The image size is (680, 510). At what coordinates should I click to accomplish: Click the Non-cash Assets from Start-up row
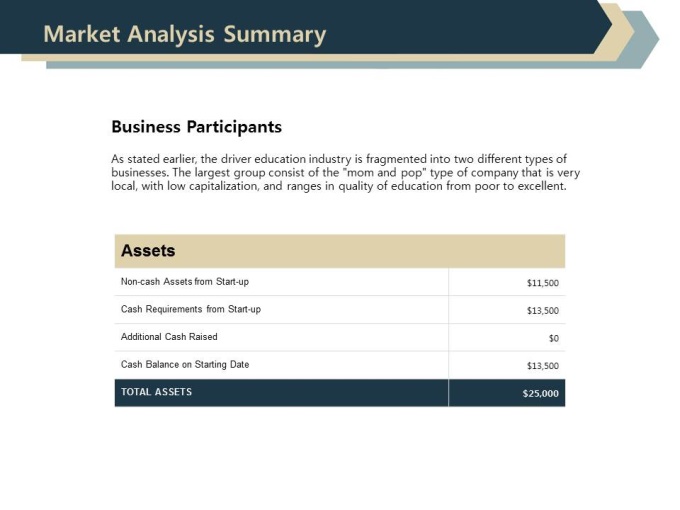pyautogui.click(x=340, y=282)
